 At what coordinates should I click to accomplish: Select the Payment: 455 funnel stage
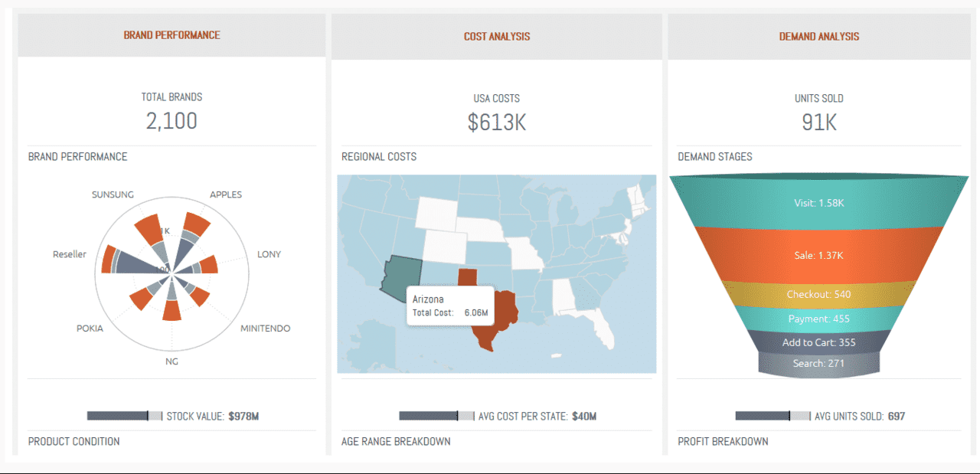(x=819, y=319)
